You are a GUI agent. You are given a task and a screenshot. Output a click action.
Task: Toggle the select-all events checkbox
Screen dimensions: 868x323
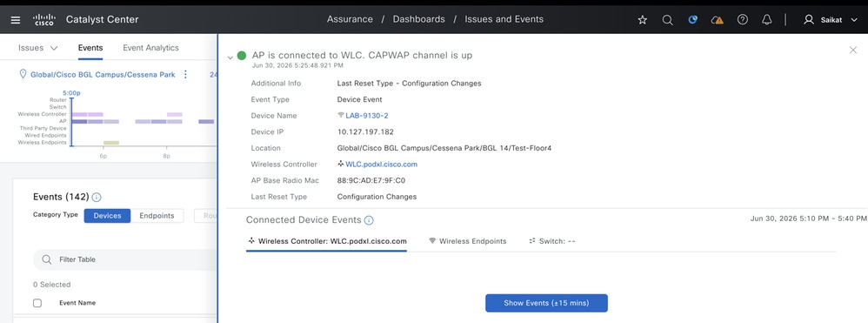37,303
